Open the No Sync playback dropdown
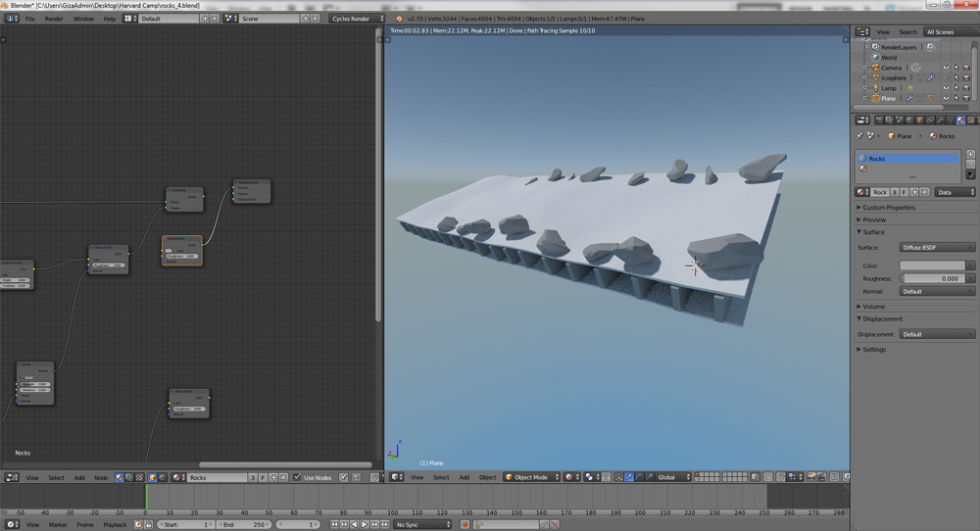Viewport: 980px width, 531px height. click(x=422, y=525)
